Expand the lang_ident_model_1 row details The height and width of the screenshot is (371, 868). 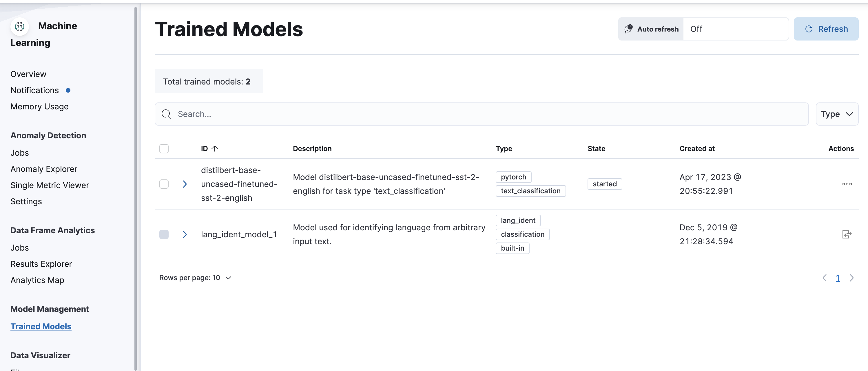[x=185, y=234]
